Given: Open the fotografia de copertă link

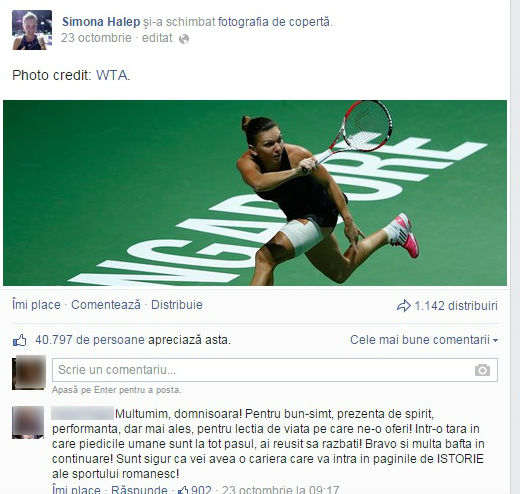Looking at the screenshot, I should pos(274,22).
